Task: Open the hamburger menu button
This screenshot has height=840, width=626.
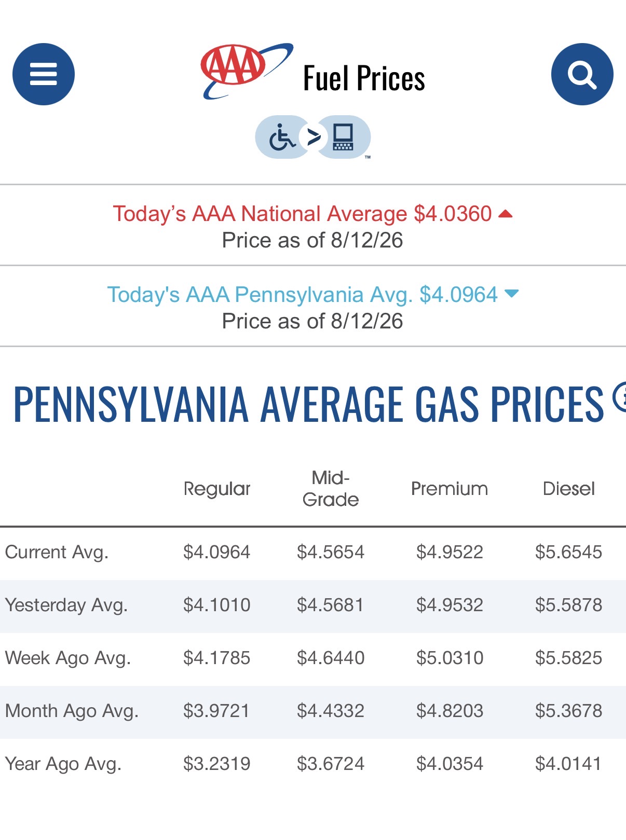Action: 44,74
